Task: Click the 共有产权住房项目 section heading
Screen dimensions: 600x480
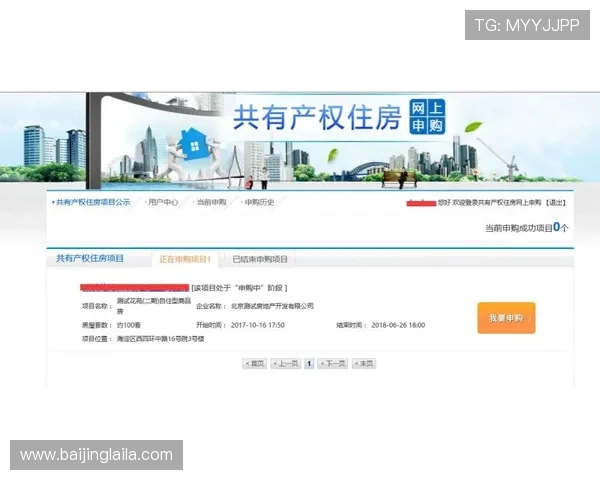Action: pyautogui.click(x=90, y=258)
